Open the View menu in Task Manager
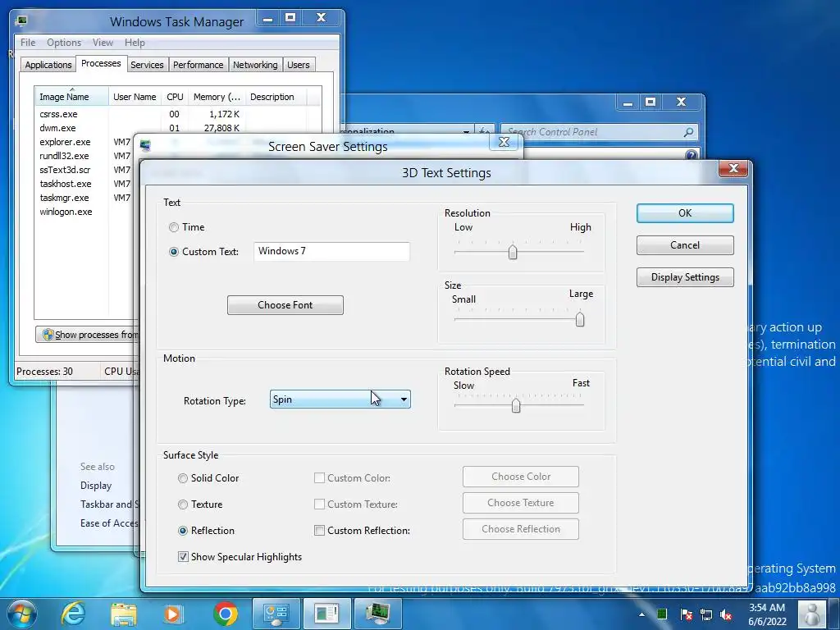 pyautogui.click(x=103, y=43)
